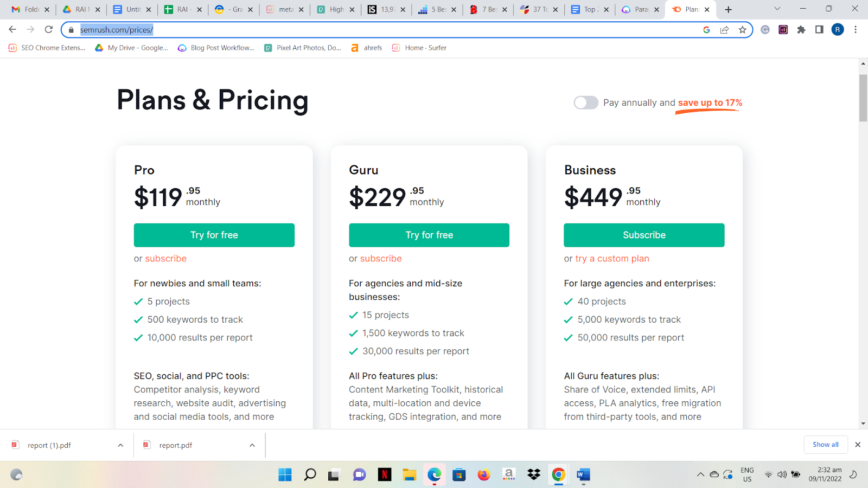The width and height of the screenshot is (868, 488).
Task: Open the Chrome extensions puzzle icon
Action: pyautogui.click(x=801, y=30)
